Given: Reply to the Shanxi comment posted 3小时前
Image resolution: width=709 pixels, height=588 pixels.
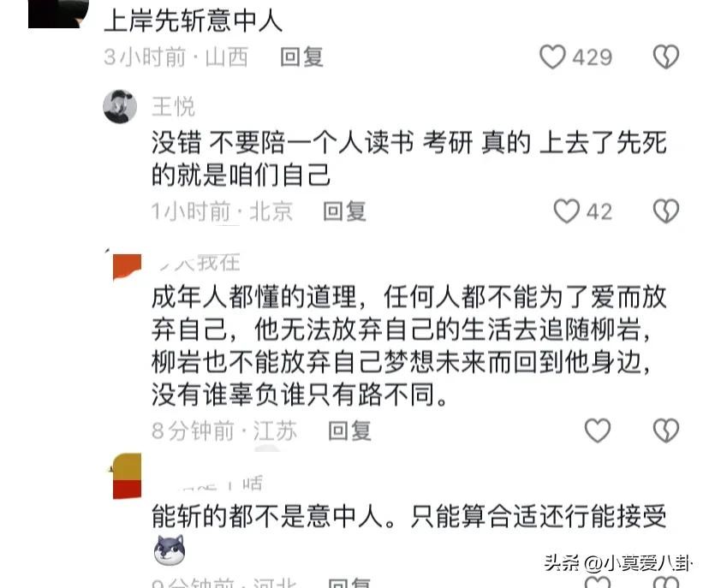Looking at the screenshot, I should [301, 57].
